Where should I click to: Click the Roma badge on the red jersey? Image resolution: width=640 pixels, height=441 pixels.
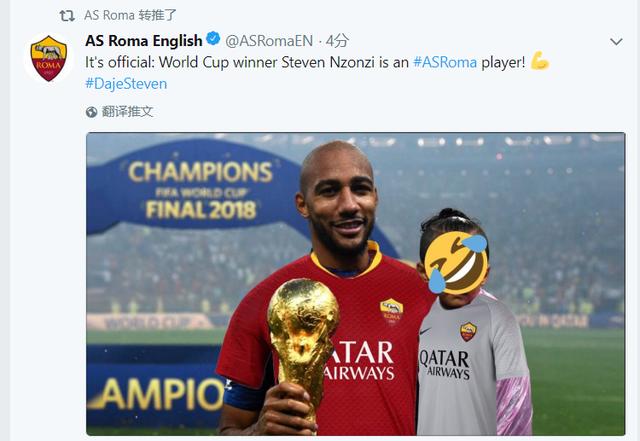tap(392, 312)
